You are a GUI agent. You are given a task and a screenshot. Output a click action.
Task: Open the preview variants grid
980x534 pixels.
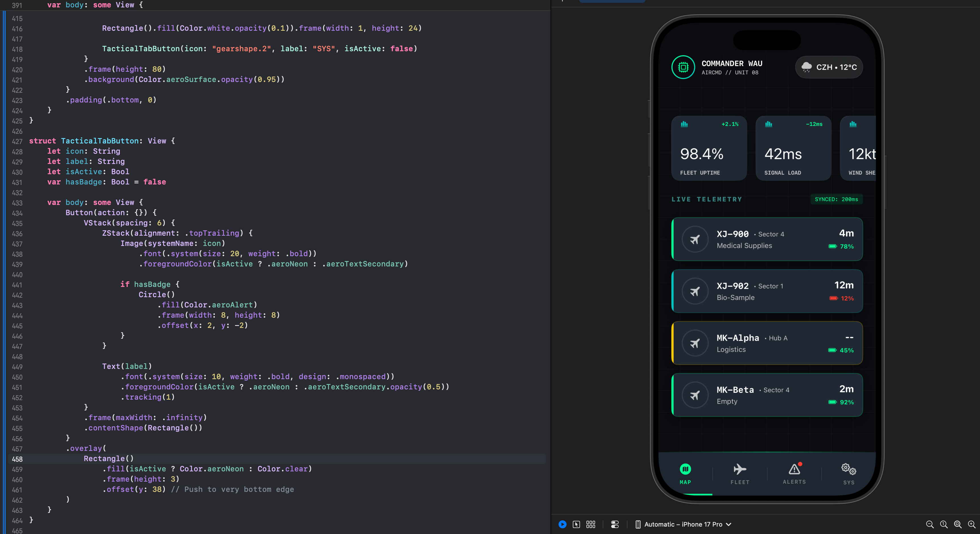click(x=590, y=524)
